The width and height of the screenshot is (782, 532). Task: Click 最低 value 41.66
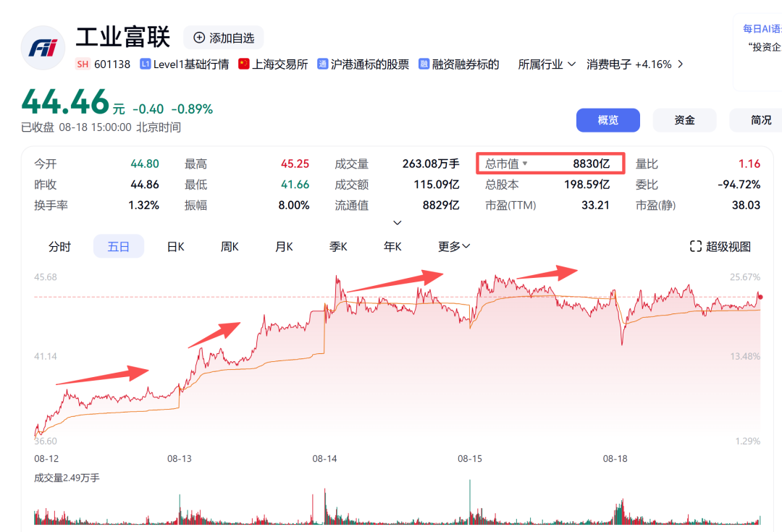(x=295, y=185)
